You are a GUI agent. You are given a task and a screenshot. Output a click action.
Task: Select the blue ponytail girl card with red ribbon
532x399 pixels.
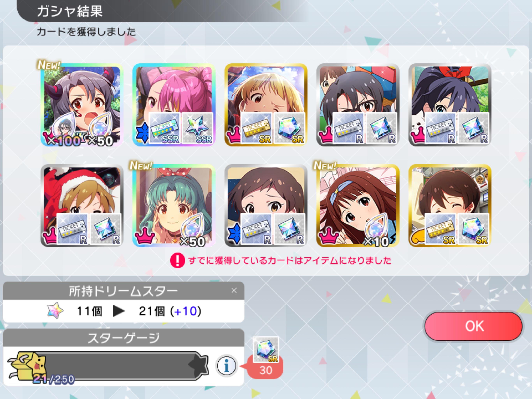[450, 105]
